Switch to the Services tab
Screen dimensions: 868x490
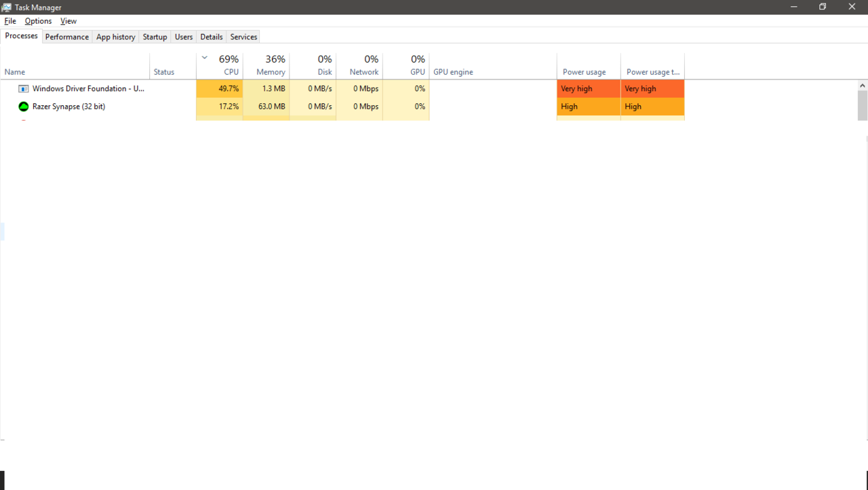[x=243, y=37]
